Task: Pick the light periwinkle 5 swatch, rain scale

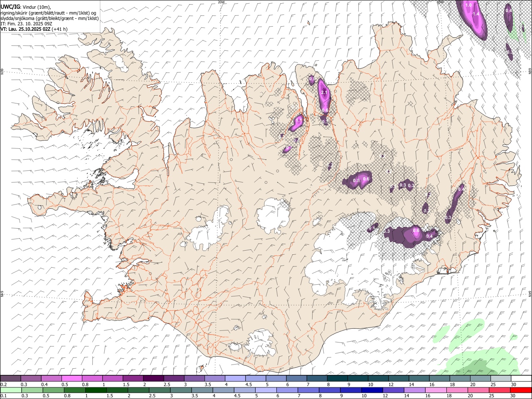Action: click(266, 390)
